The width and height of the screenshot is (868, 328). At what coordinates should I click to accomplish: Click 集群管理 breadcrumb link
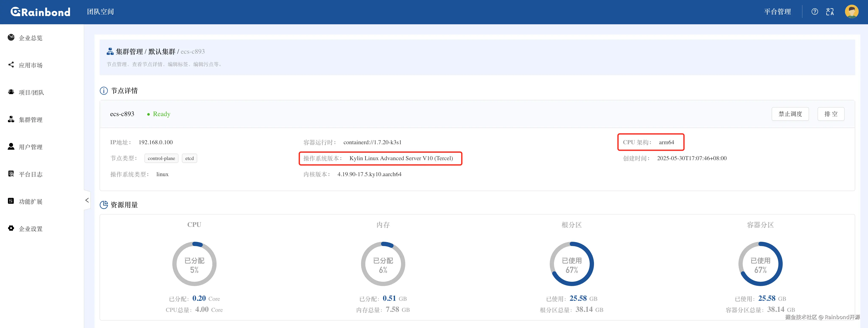[129, 52]
